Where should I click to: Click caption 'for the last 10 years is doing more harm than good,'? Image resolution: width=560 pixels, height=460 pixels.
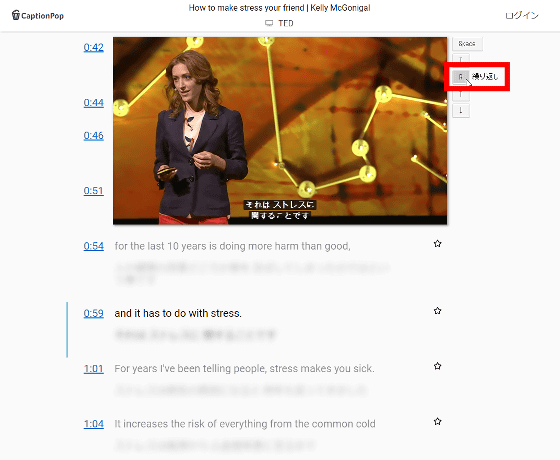pyautogui.click(x=232, y=246)
